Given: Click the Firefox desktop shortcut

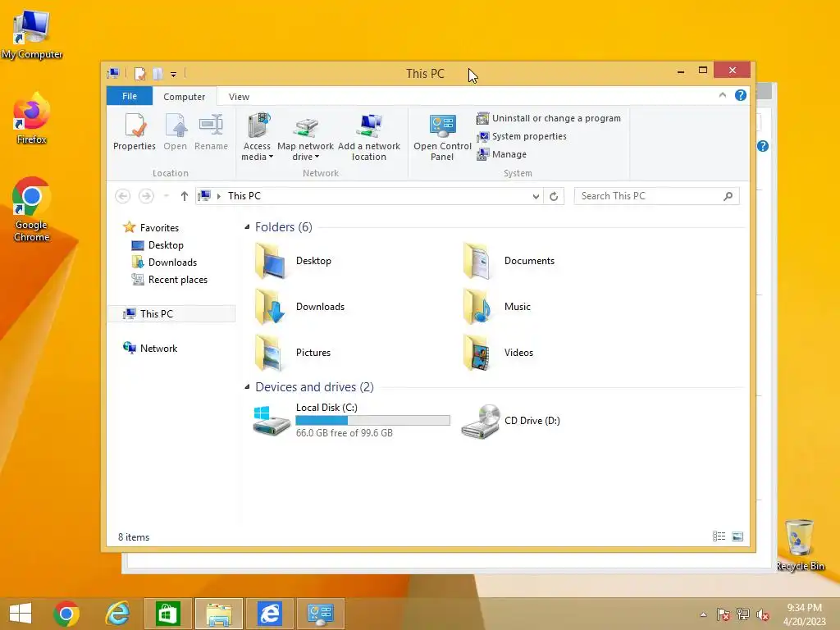Looking at the screenshot, I should [x=31, y=119].
